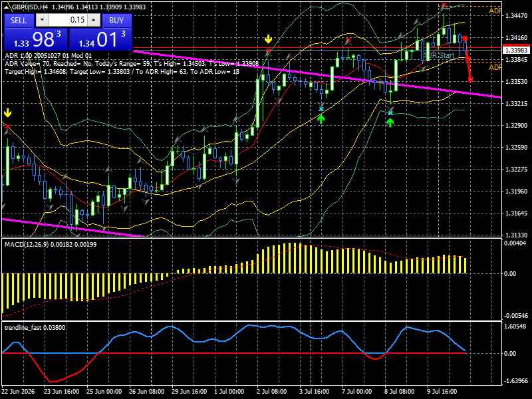The image size is (532, 399).
Task: Click the top red square on the projection line
Action: 465,39
